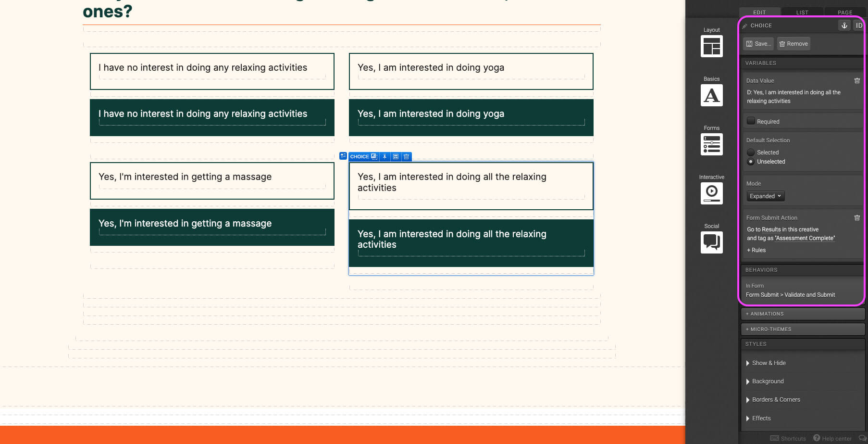Switch to the LIST tab
Viewport: 868px width, 444px height.
(802, 13)
